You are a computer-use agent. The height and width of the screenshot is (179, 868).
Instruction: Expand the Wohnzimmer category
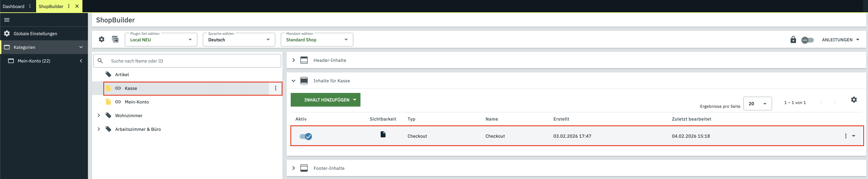point(99,115)
